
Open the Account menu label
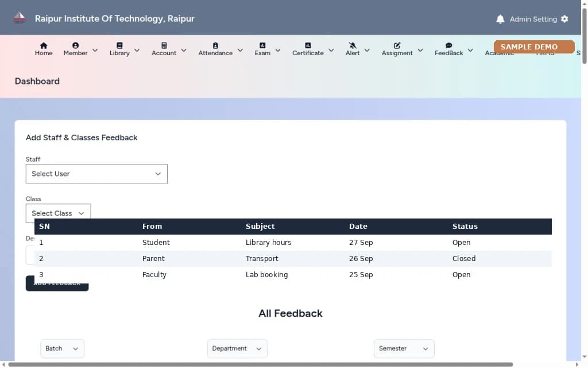(x=164, y=53)
